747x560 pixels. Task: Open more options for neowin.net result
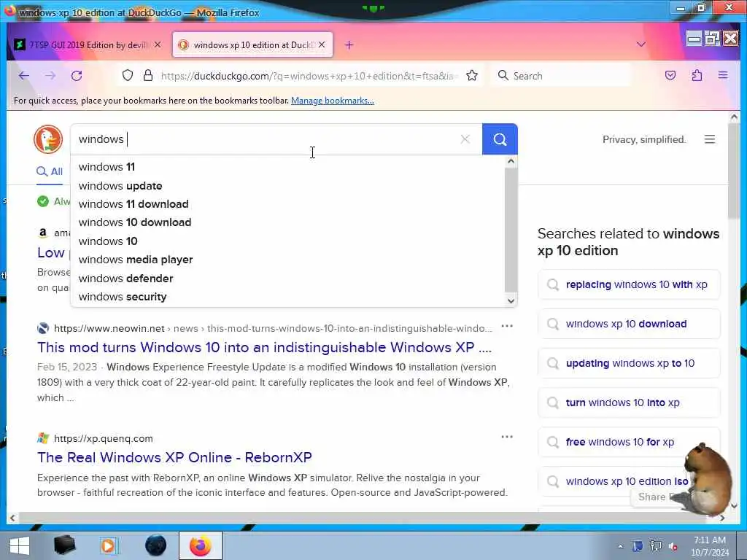[x=507, y=326]
